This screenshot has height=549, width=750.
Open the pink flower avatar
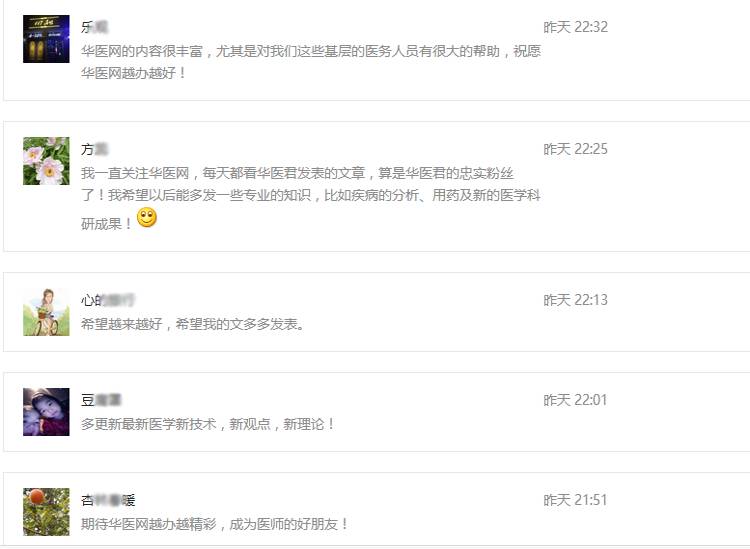click(46, 161)
